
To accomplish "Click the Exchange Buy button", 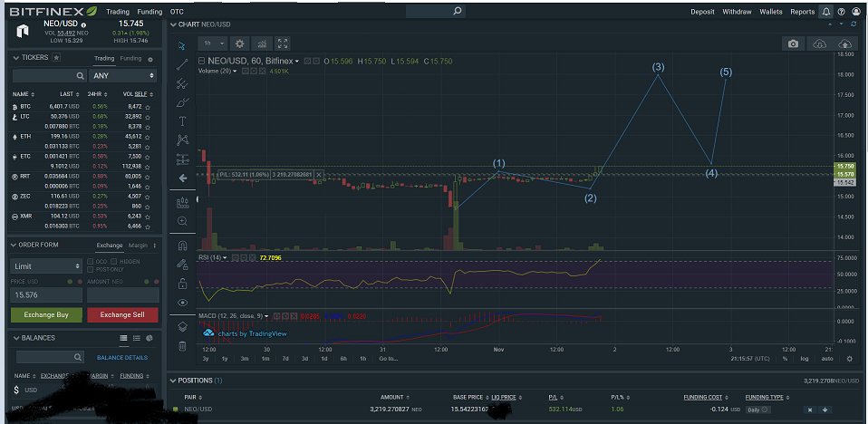I will pos(46,315).
